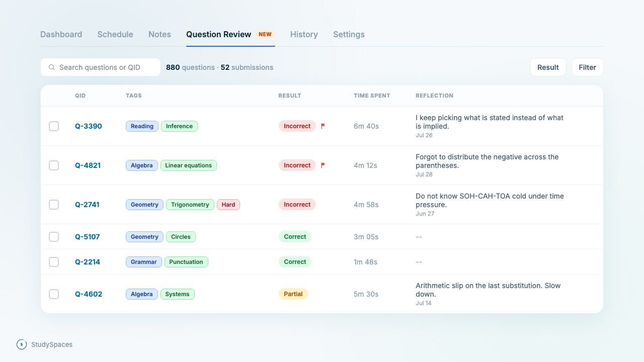
Task: Click the flag icon on row Q-4821
Action: [x=323, y=165]
